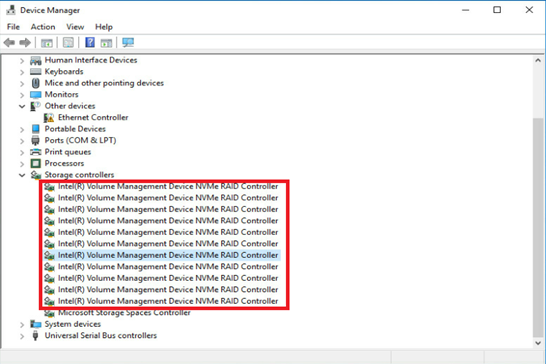The width and height of the screenshot is (546, 364).
Task: Open the View menu
Action: coord(75,27)
